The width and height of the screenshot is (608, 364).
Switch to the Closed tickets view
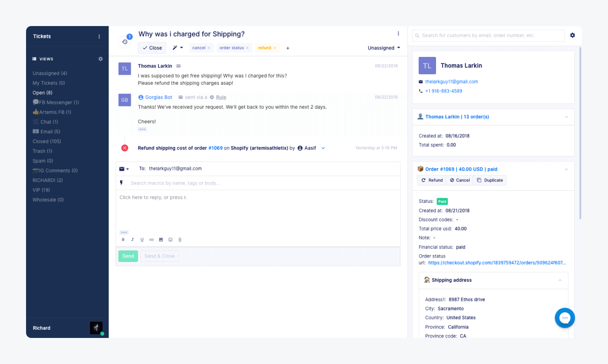pos(46,141)
